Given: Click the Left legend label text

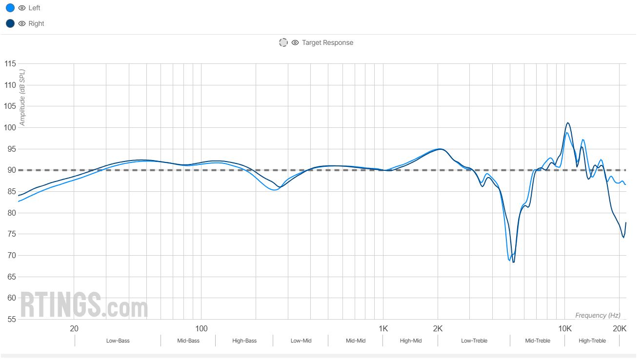Looking at the screenshot, I should coord(35,8).
